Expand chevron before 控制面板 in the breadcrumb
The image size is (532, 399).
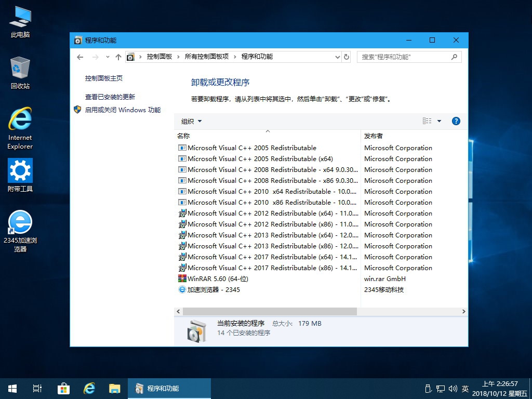(x=140, y=57)
